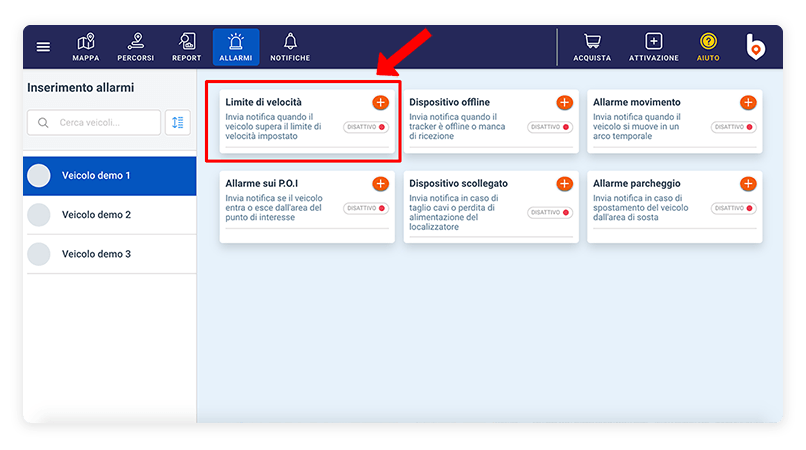Screen dimensions: 806x450
Task: Open the Aiuto help icon
Action: coord(708,47)
